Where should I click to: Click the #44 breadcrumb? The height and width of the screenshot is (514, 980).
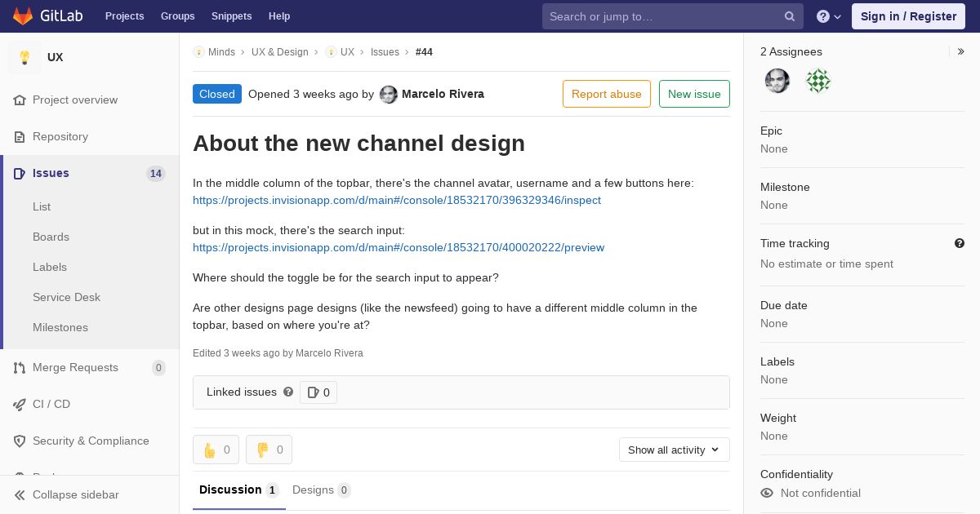pyautogui.click(x=424, y=52)
